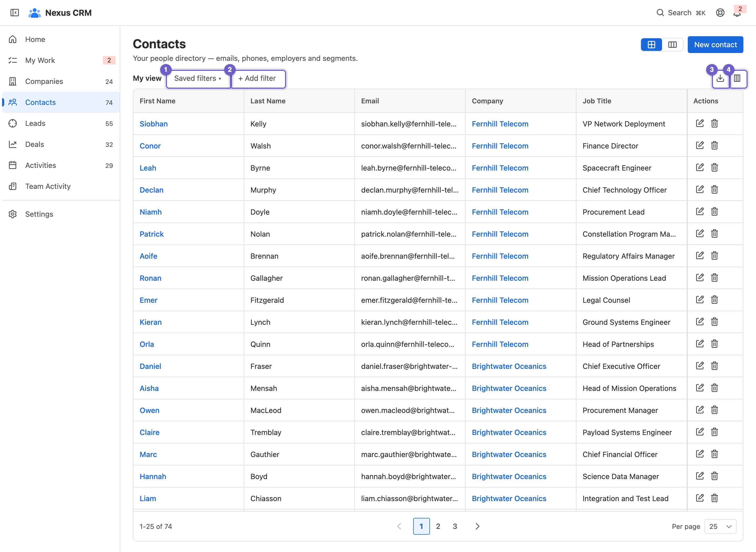This screenshot has height=552, width=756.
Task: Edit the Orla Quinn contact
Action: tap(700, 344)
